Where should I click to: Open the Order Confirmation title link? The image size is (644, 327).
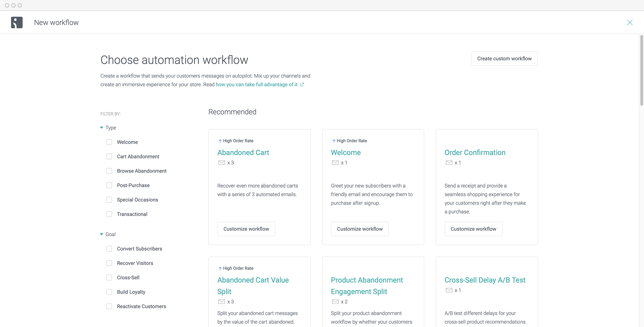click(x=475, y=152)
